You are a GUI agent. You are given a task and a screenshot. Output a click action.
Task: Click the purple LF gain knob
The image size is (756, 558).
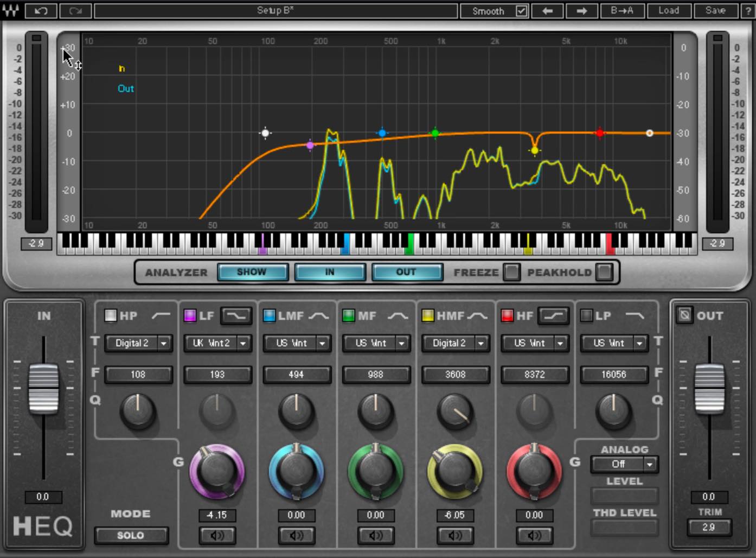[217, 471]
